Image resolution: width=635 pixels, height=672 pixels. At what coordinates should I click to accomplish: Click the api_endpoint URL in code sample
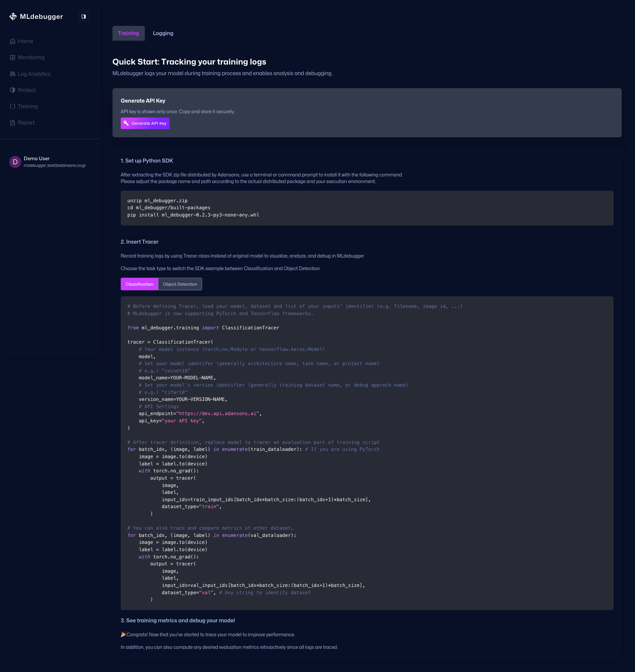tap(217, 413)
